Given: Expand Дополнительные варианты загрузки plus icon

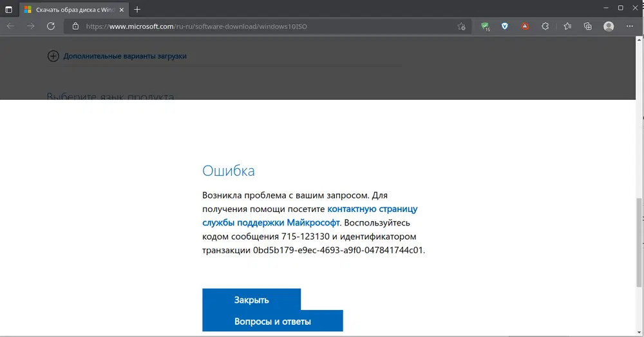Looking at the screenshot, I should (x=53, y=56).
